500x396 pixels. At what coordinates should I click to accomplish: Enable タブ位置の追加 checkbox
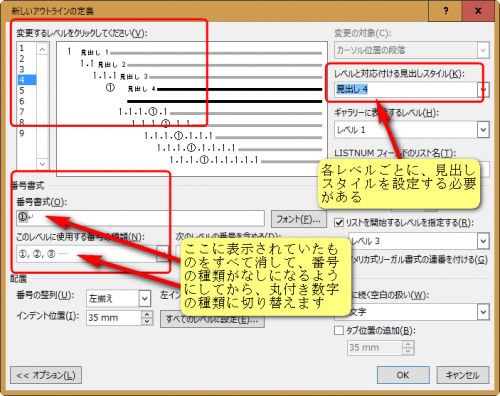coord(339,330)
